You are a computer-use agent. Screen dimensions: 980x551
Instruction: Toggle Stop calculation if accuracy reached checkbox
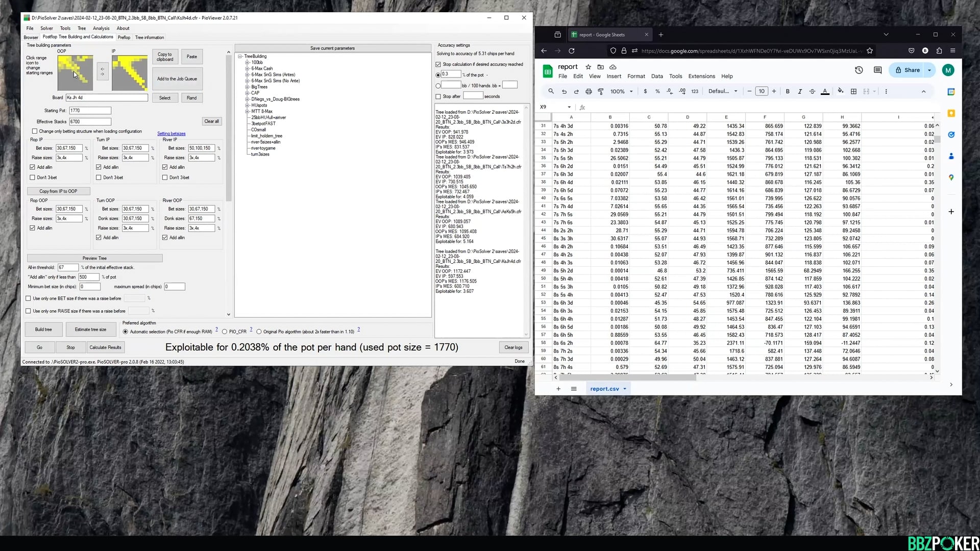point(438,64)
